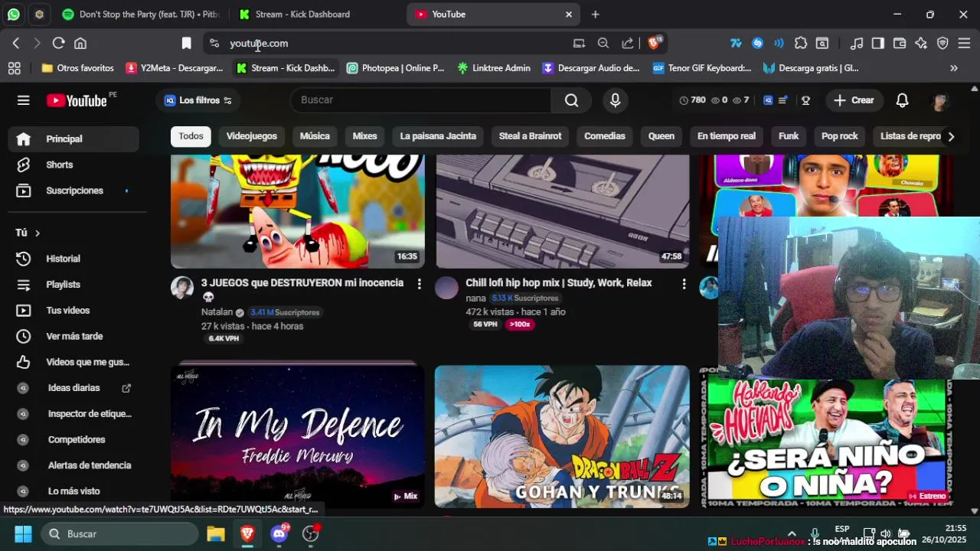Open Brave VPN shield icon
The width and height of the screenshot is (980, 551).
pos(942,44)
